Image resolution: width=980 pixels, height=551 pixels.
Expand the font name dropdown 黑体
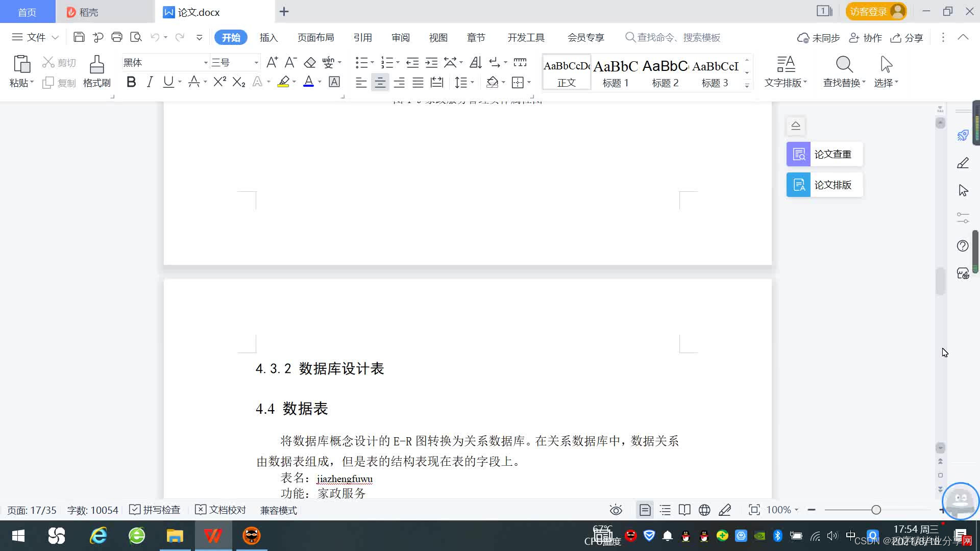click(206, 62)
